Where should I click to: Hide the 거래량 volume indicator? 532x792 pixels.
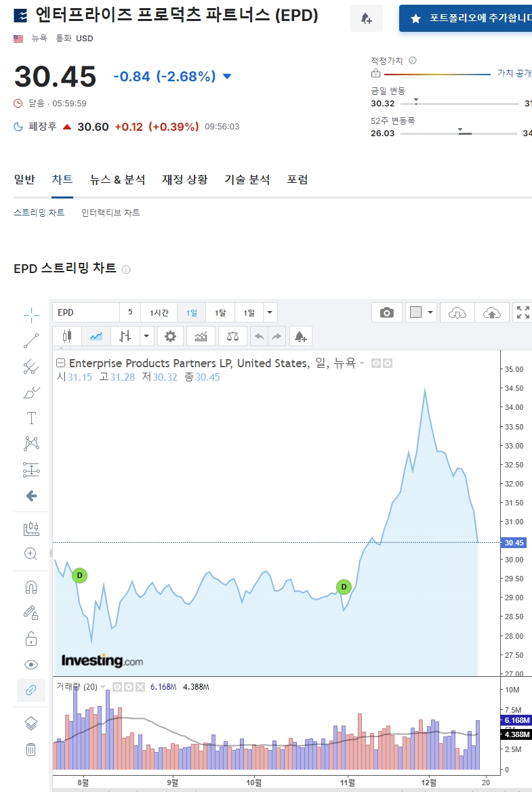click(117, 687)
